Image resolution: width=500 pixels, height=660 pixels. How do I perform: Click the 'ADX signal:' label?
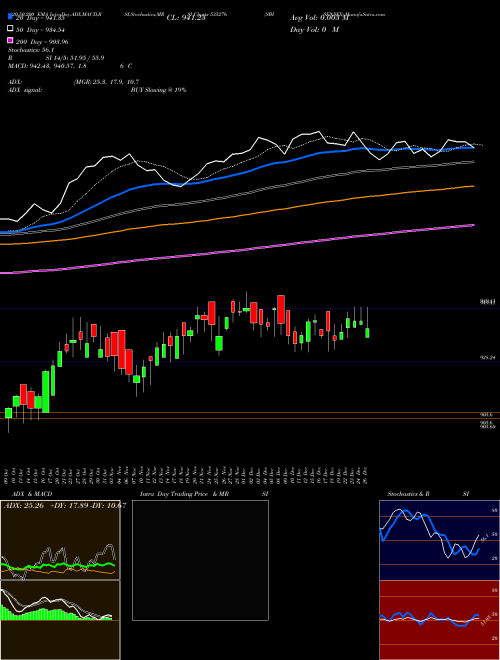(24, 90)
